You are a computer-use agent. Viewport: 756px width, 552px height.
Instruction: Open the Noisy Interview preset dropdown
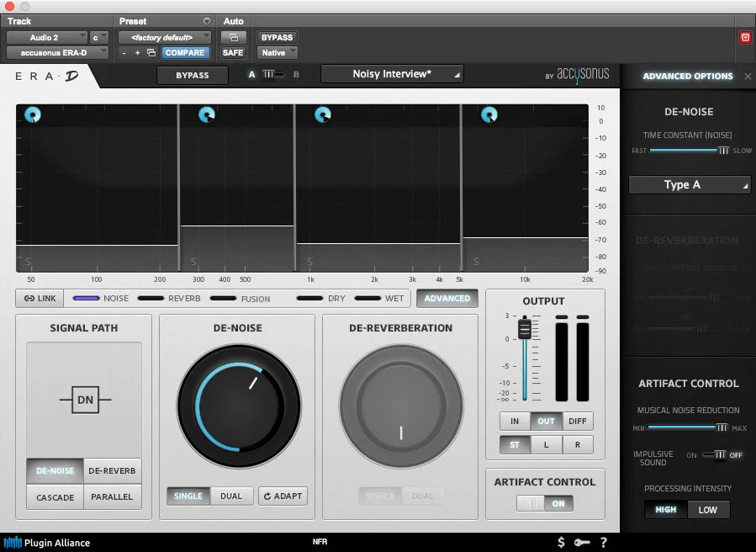pyautogui.click(x=392, y=74)
